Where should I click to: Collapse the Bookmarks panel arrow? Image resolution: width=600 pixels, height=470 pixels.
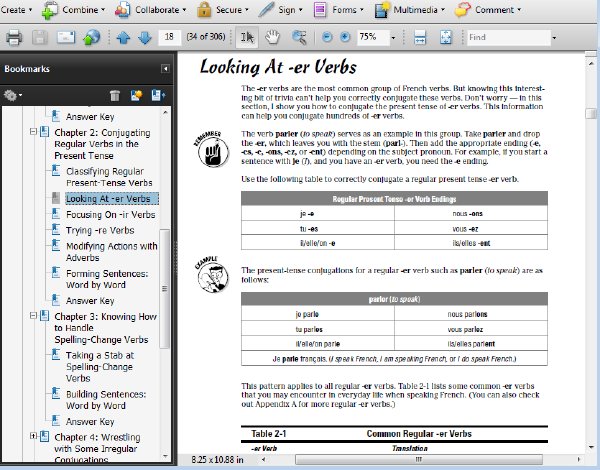point(165,69)
